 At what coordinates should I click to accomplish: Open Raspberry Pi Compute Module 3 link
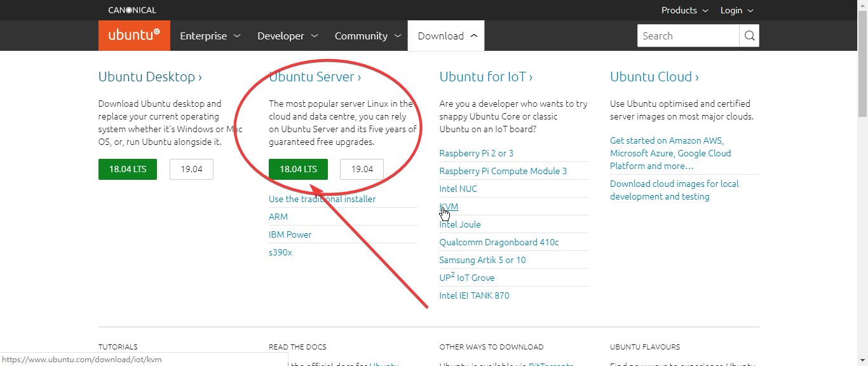pyautogui.click(x=503, y=171)
